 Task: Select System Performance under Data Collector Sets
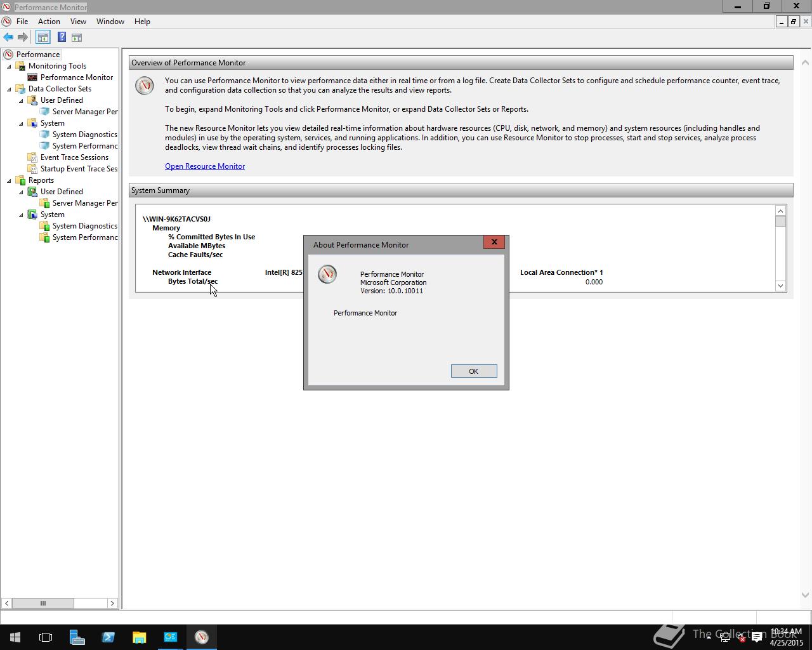pyautogui.click(x=85, y=146)
